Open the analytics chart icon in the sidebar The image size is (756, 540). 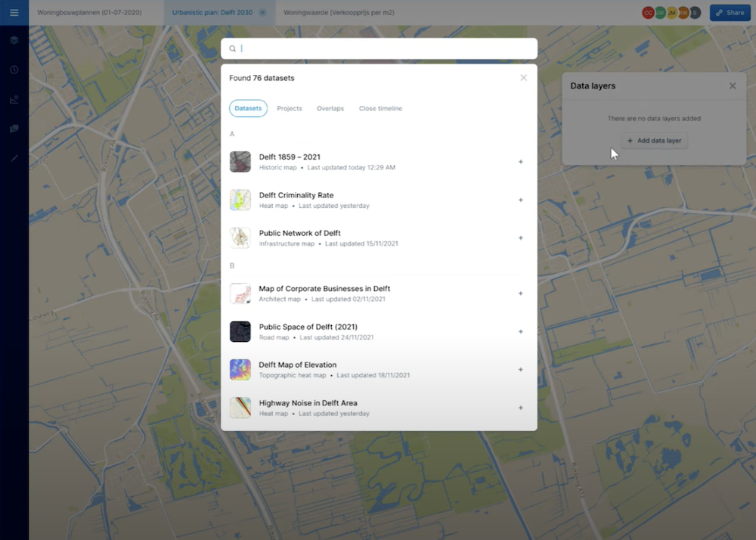click(x=14, y=99)
